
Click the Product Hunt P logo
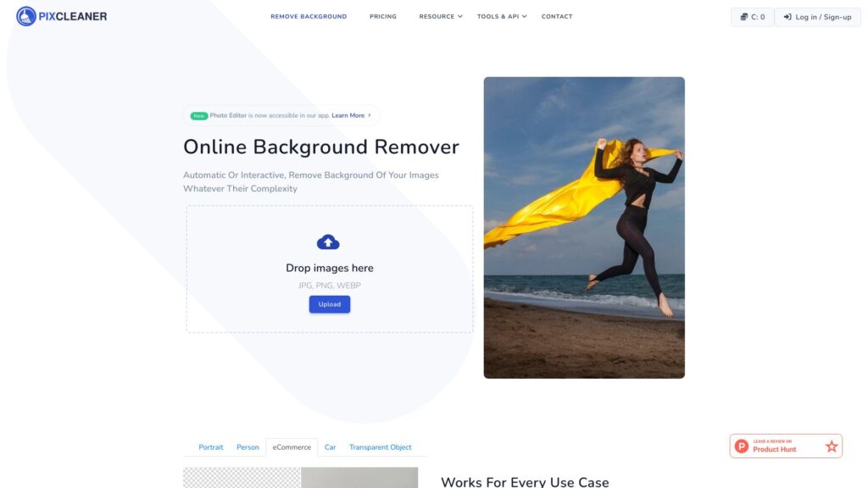point(742,446)
